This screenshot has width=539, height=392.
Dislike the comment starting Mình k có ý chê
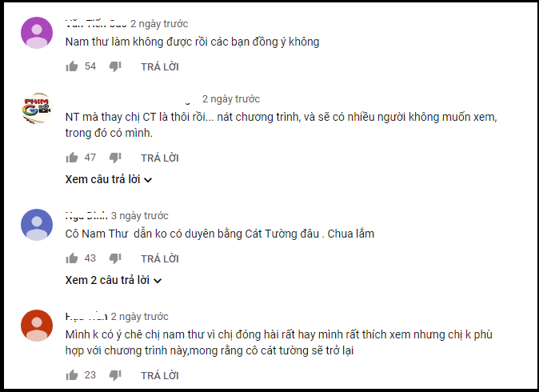click(115, 375)
